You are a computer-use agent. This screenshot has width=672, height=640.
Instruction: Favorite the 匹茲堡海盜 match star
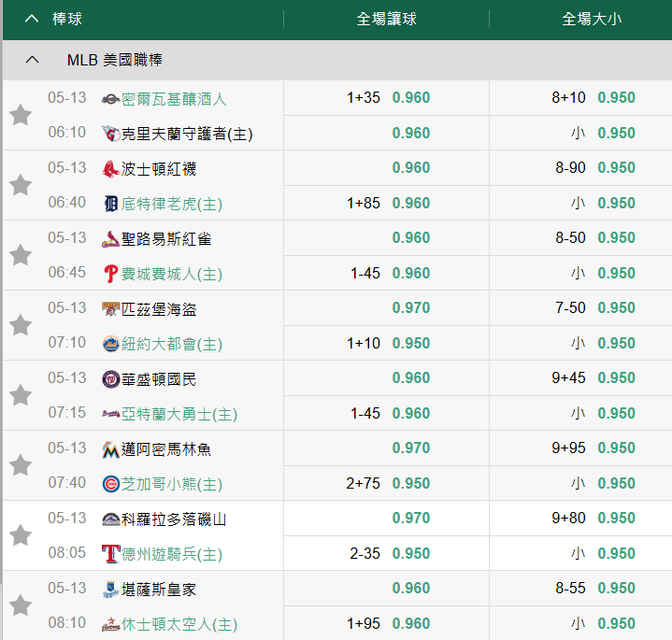(x=21, y=325)
